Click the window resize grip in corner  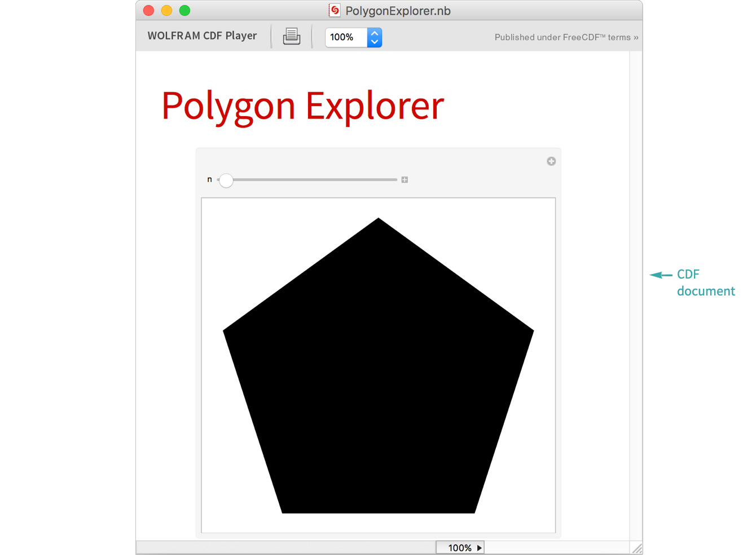point(636,548)
